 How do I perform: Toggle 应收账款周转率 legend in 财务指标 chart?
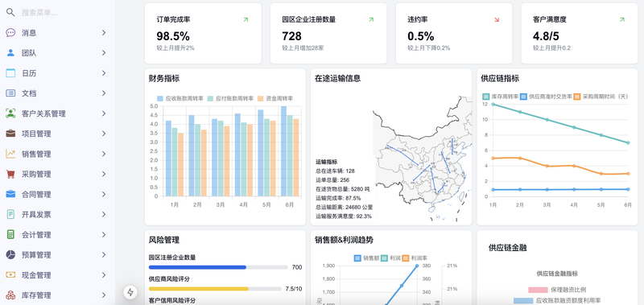pos(180,98)
